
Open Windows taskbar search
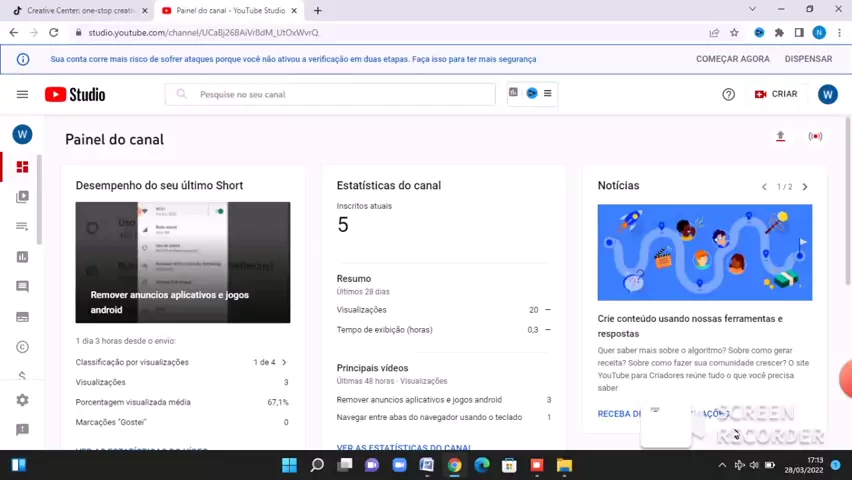tap(317, 465)
